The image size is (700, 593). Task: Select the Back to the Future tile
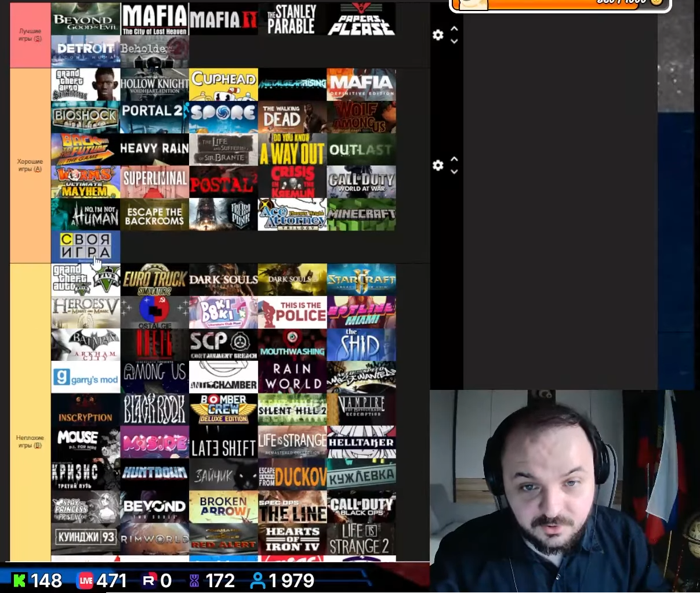[86, 150]
